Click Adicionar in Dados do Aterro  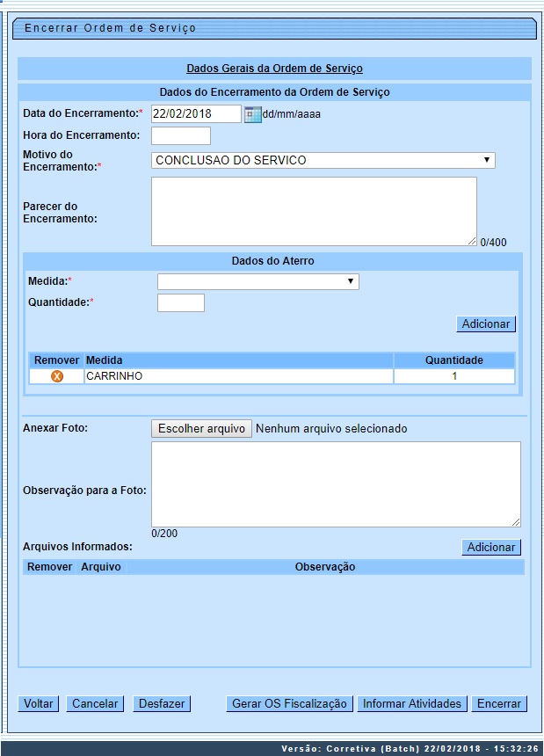(x=486, y=324)
